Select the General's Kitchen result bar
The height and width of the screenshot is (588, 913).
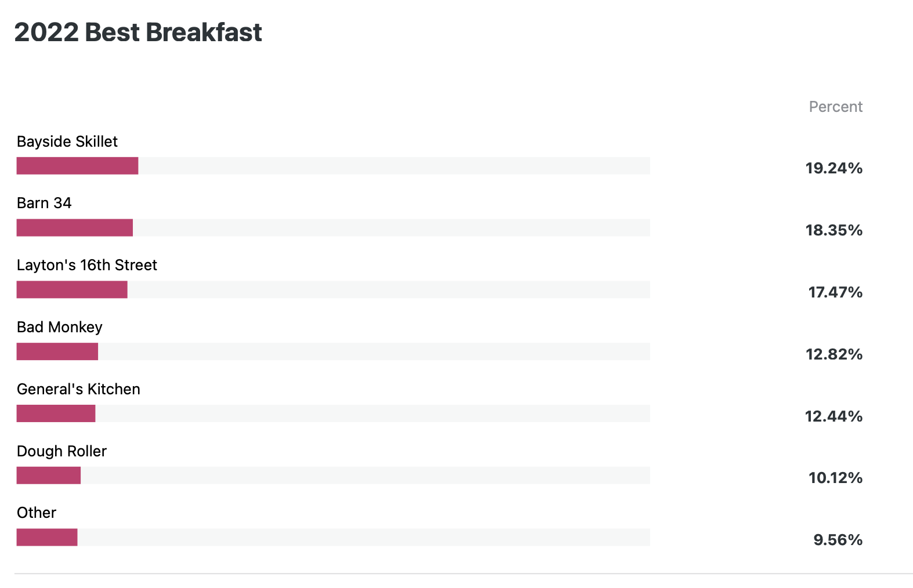tap(333, 413)
